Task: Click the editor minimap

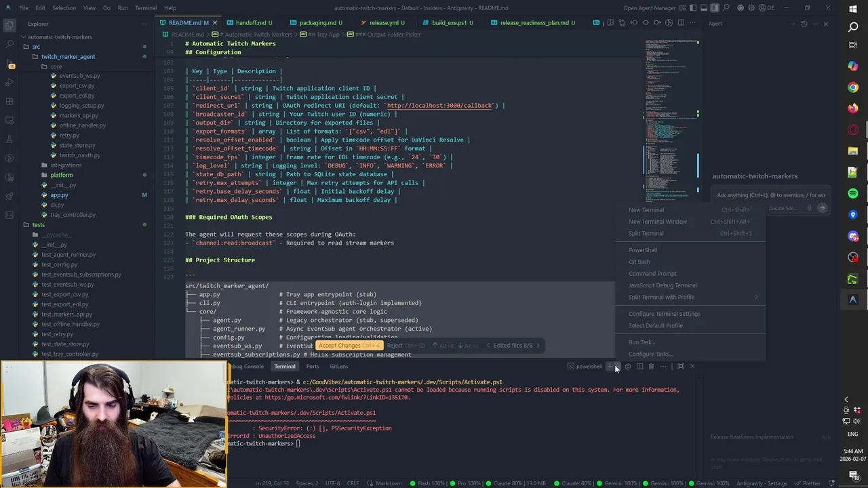Action: pyautogui.click(x=671, y=122)
